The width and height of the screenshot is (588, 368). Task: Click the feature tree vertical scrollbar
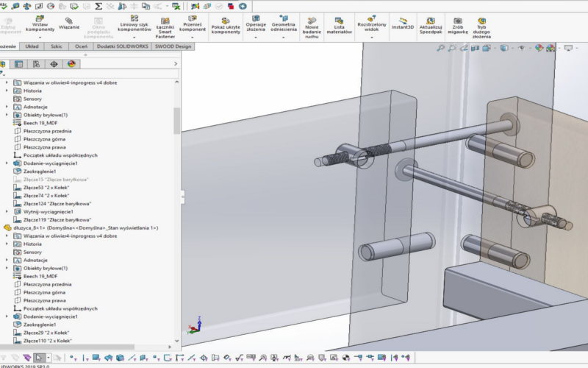[176, 121]
